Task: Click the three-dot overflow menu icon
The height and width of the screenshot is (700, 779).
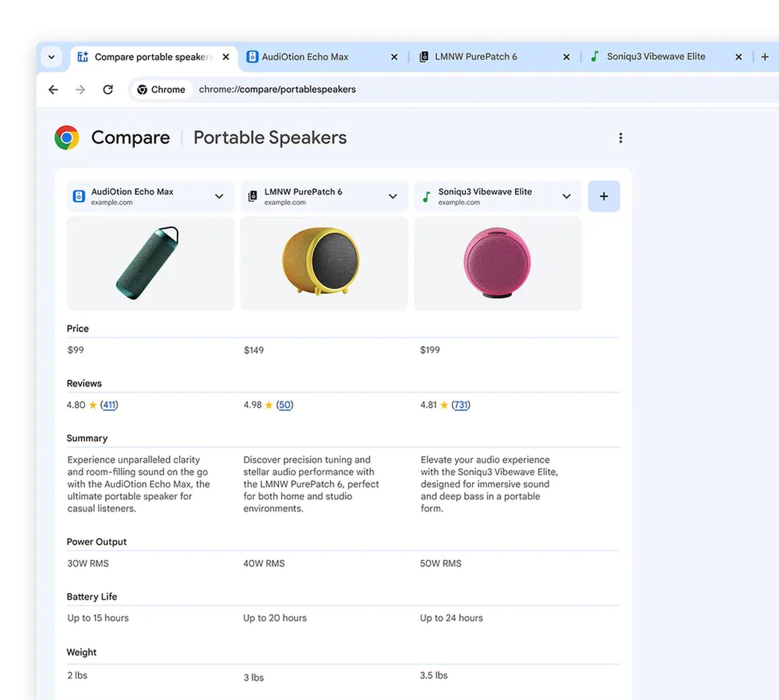Action: tap(620, 137)
